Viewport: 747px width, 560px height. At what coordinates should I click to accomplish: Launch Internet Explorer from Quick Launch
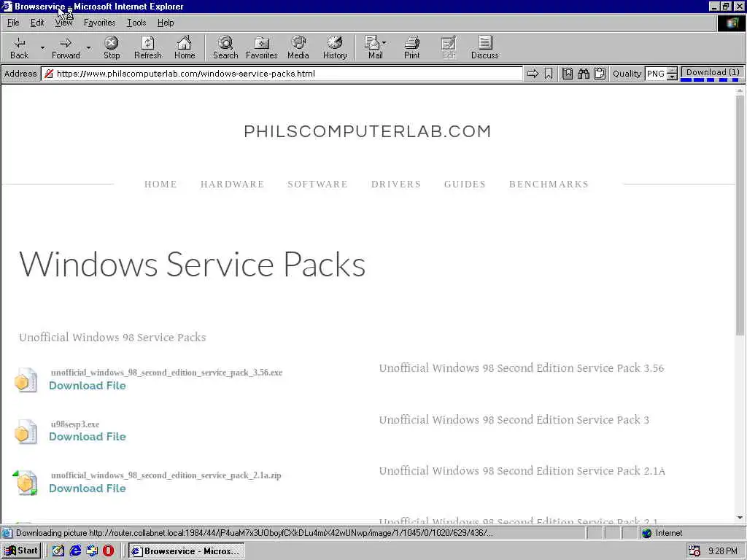(75, 551)
